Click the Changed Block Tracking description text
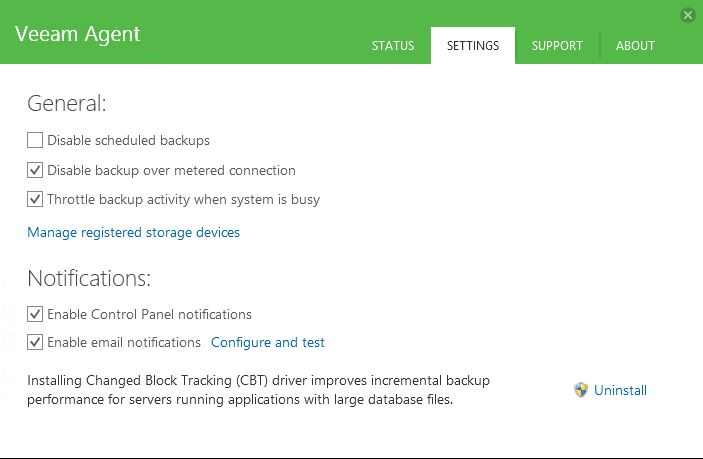Screen dimensions: 703x459 coord(258,390)
